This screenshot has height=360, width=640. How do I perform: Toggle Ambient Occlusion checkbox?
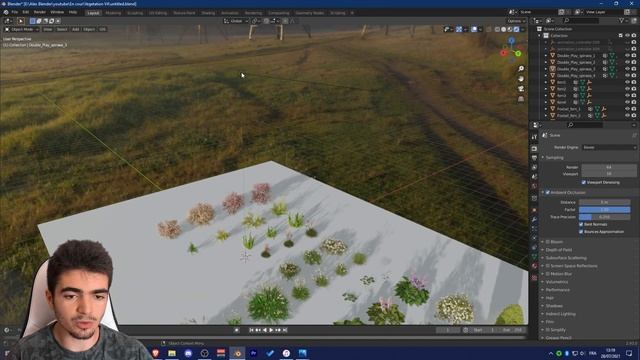[548, 193]
